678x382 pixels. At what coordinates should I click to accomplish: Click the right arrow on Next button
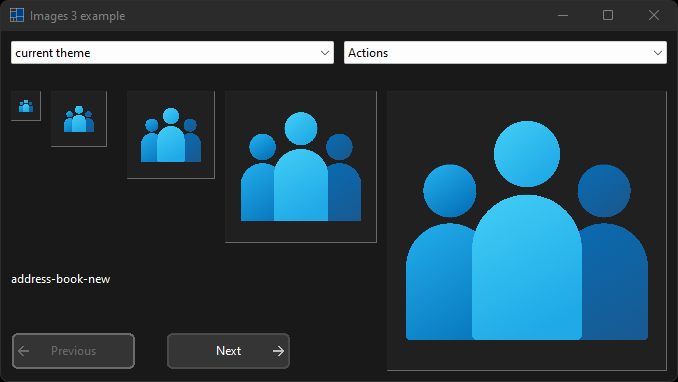(x=278, y=351)
